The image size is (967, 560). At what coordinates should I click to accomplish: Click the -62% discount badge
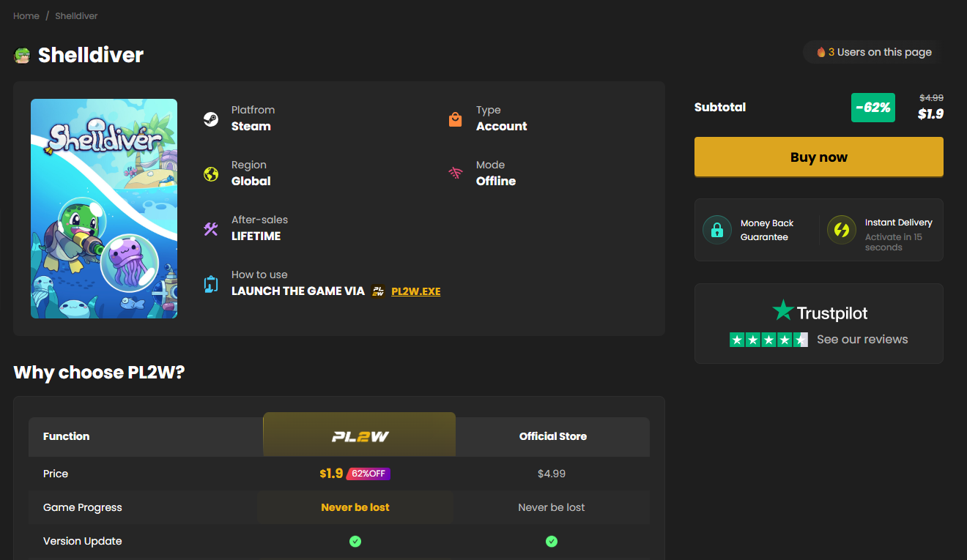873,108
